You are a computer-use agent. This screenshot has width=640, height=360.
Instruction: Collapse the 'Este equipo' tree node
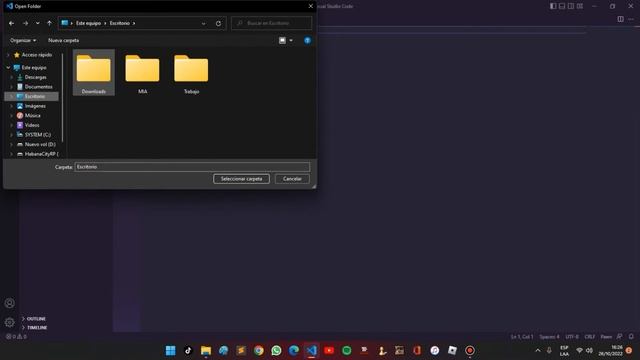coord(8,68)
